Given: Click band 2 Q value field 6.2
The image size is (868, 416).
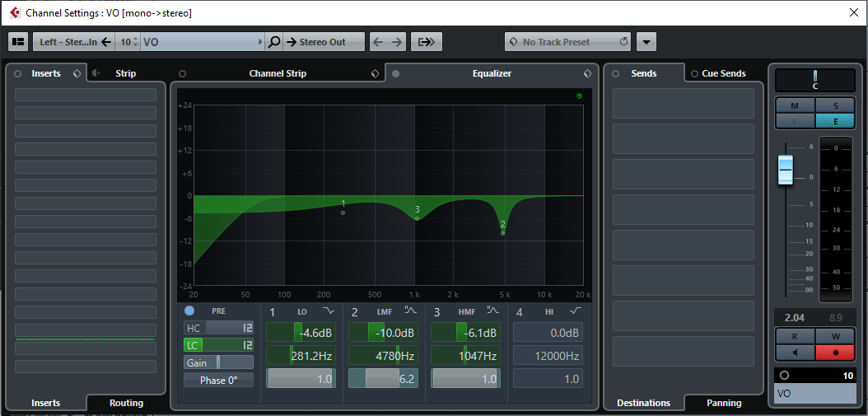Looking at the screenshot, I should (x=383, y=379).
